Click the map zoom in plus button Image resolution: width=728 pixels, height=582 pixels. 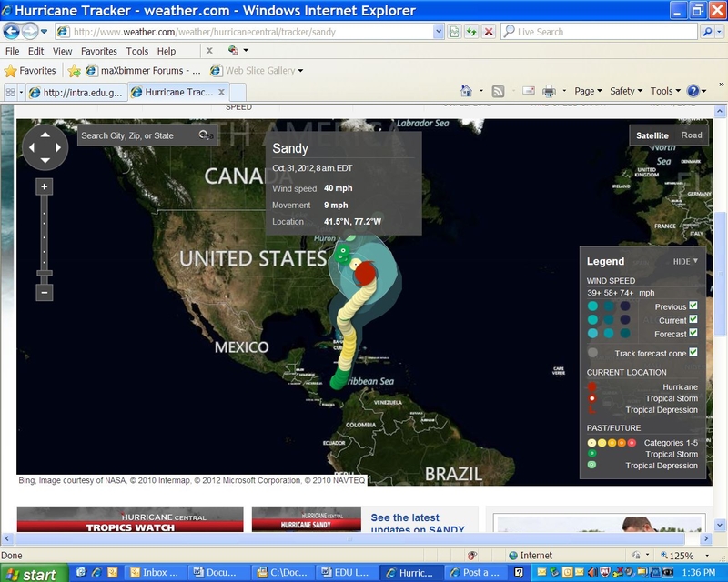pos(44,186)
